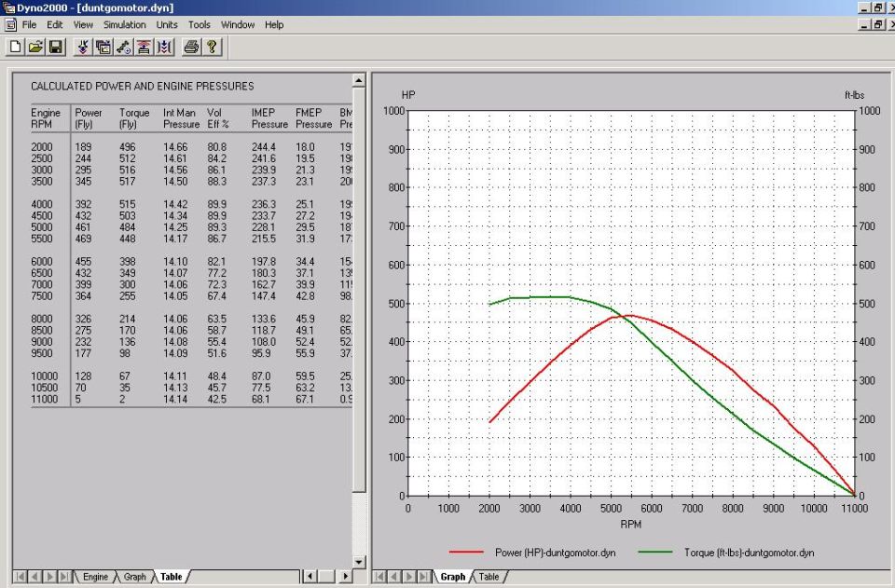Click the peak power value 469

click(x=83, y=239)
